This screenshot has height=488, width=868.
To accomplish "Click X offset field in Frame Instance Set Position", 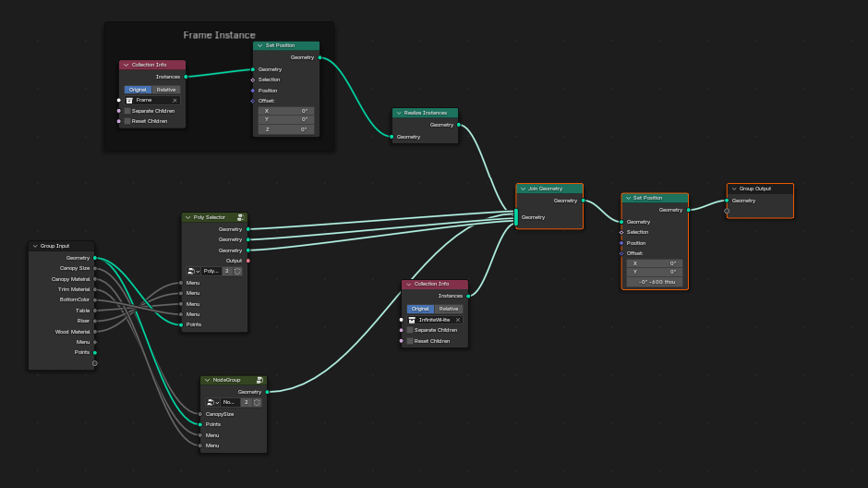I will tap(286, 111).
